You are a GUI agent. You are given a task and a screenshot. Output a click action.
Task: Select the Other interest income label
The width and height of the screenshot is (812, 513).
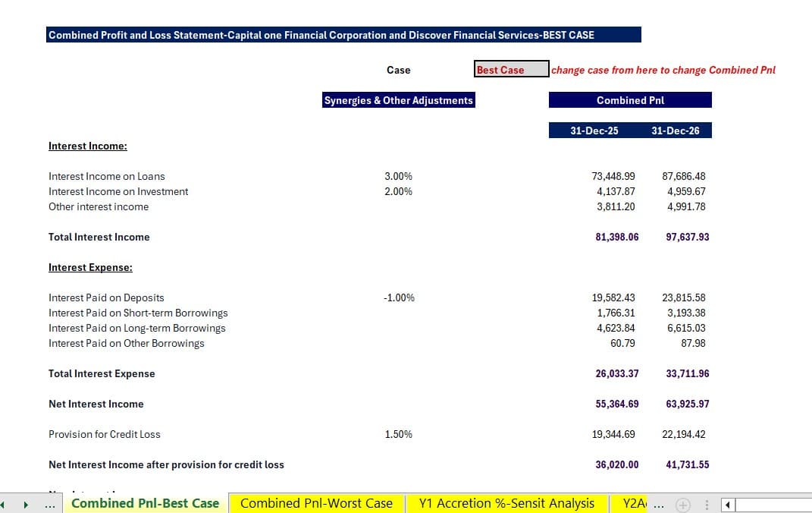point(99,206)
